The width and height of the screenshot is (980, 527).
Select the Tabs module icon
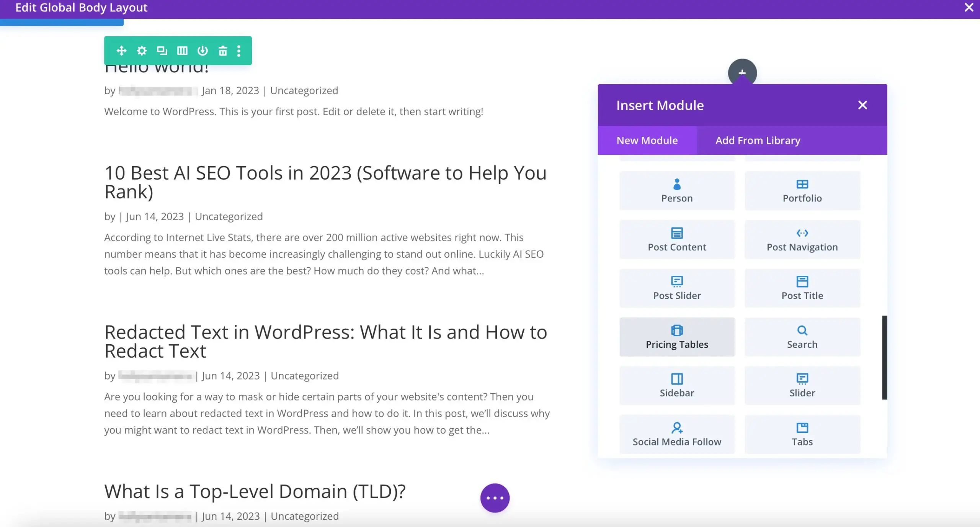(802, 427)
